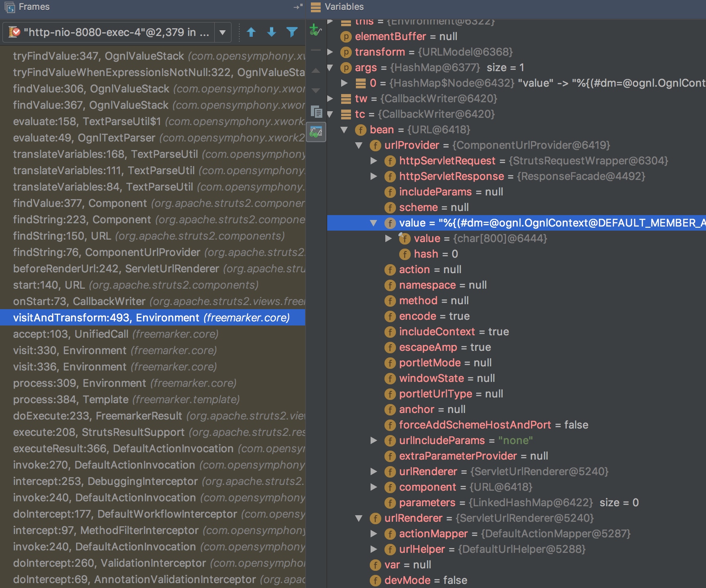The width and height of the screenshot is (706, 588).
Task: Click the next frame down arrow
Action: pos(272,32)
